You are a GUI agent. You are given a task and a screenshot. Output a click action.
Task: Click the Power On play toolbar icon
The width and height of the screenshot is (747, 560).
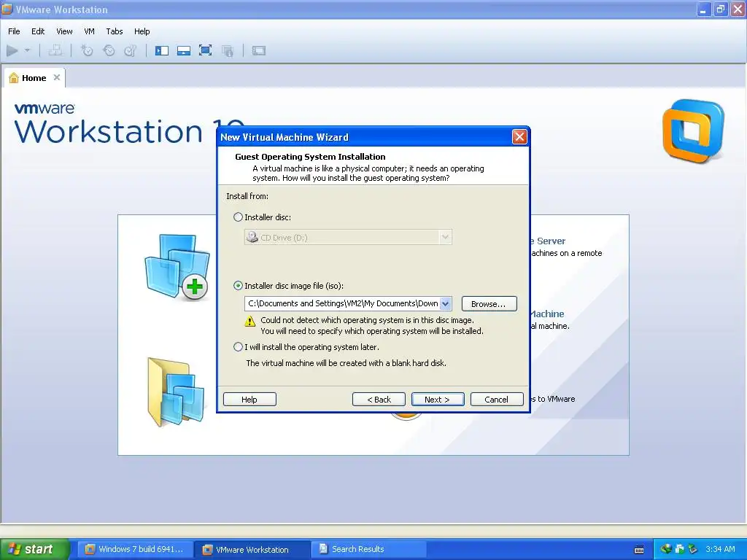pyautogui.click(x=12, y=50)
